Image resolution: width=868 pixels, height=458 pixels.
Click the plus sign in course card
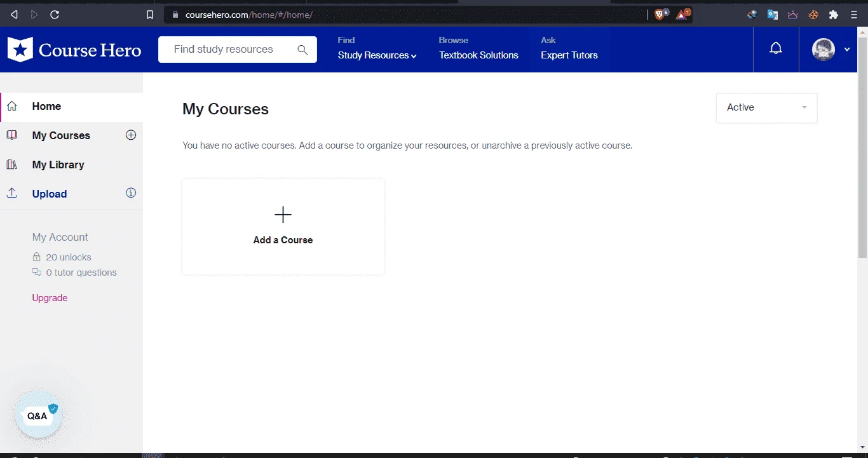coord(283,215)
